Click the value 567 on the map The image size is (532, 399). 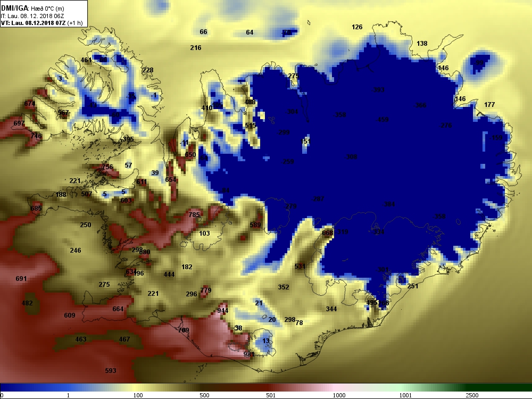tap(63, 113)
